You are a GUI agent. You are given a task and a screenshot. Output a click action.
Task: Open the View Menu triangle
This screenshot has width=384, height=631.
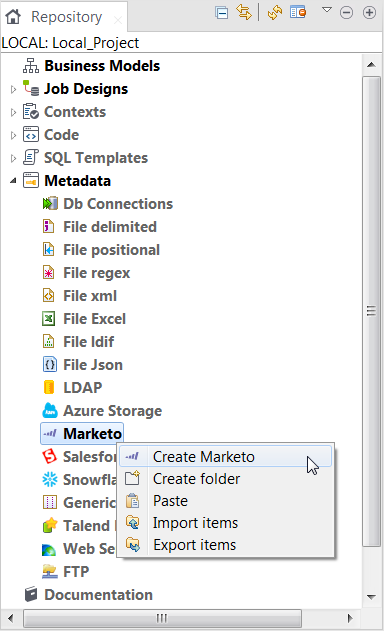(327, 10)
